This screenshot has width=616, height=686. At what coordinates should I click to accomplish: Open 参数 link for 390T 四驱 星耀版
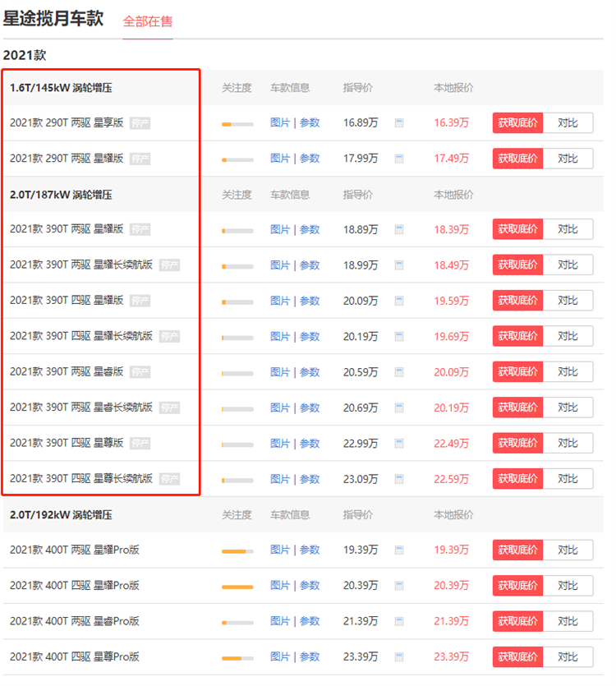click(310, 301)
